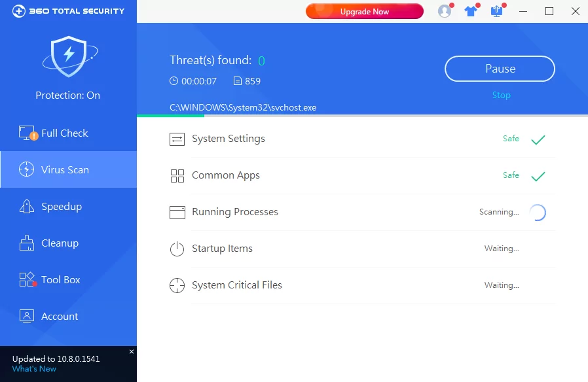
Task: Click the 00:00:07 elapsed time
Action: (199, 81)
